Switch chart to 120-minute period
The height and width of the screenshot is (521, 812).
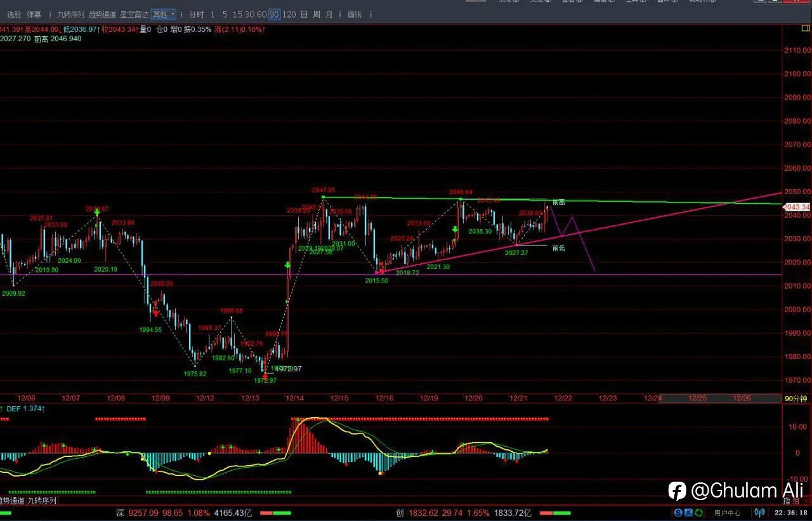click(x=289, y=14)
